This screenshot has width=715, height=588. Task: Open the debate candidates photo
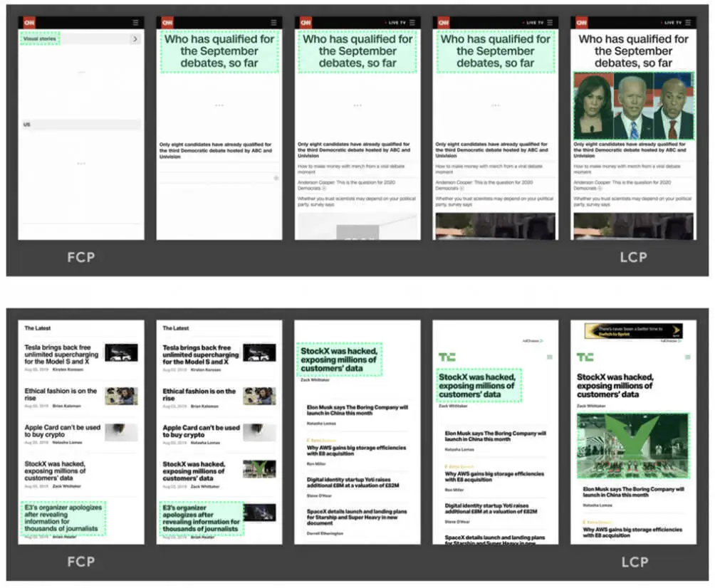[x=633, y=106]
